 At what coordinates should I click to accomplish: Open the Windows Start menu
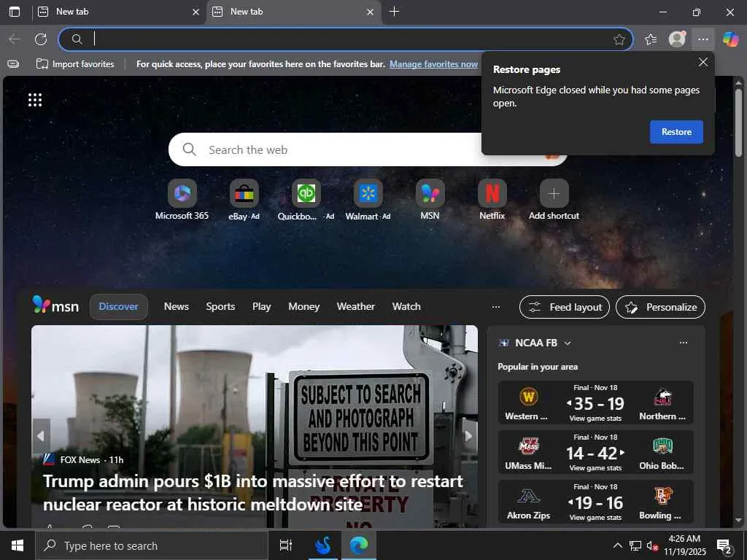(18, 545)
